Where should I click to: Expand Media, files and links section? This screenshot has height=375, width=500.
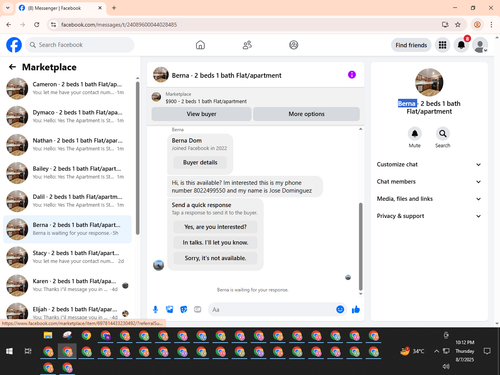[x=429, y=199]
